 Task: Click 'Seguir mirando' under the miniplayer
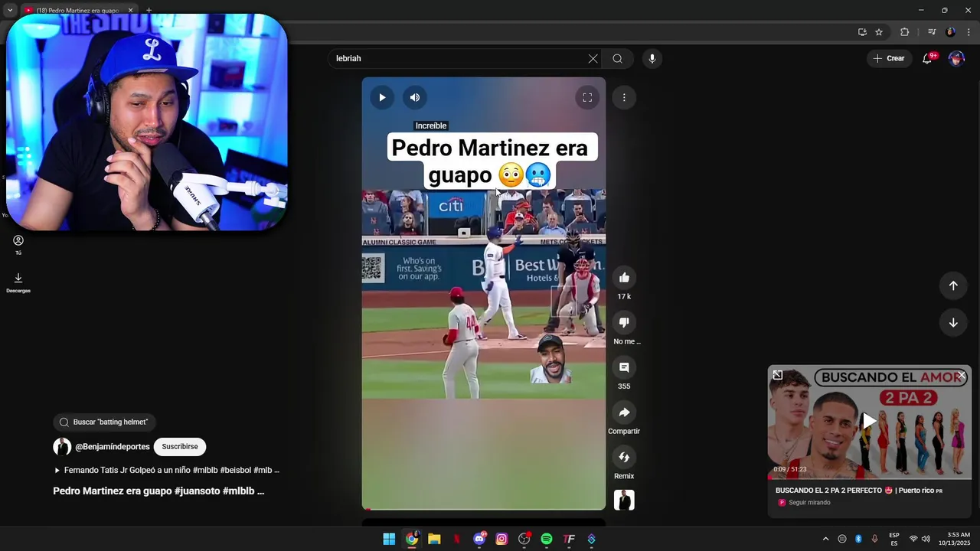(809, 503)
